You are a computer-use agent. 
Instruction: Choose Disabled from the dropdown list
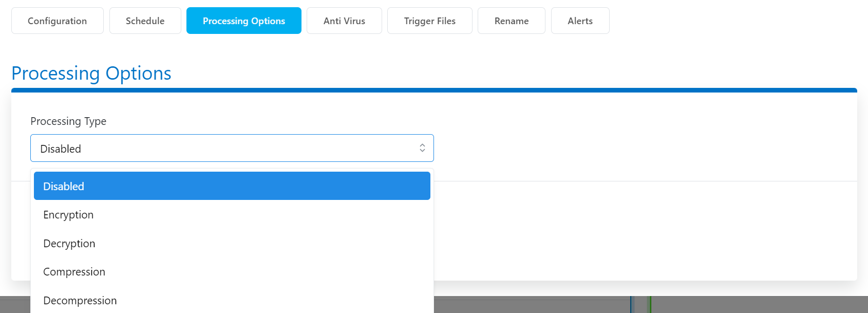click(232, 186)
